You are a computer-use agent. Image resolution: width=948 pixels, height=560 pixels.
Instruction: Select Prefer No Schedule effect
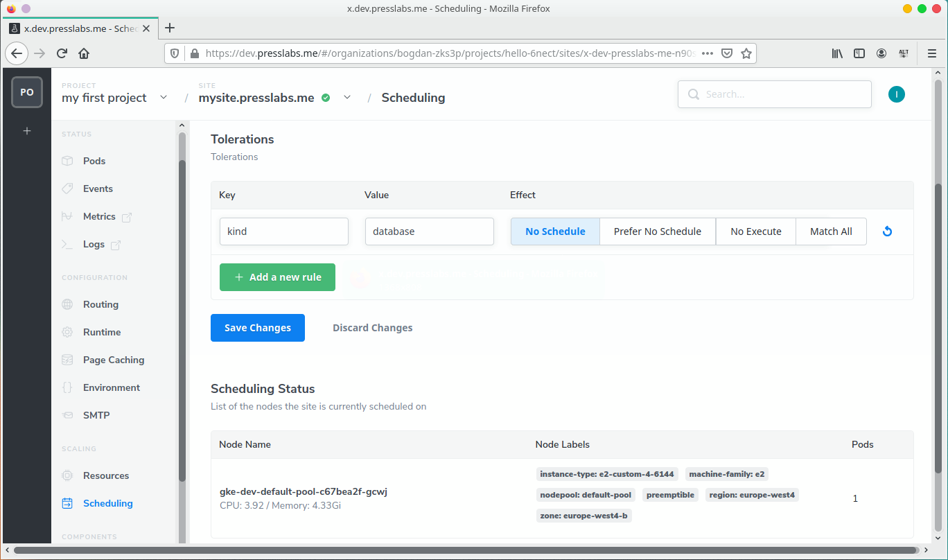click(658, 231)
